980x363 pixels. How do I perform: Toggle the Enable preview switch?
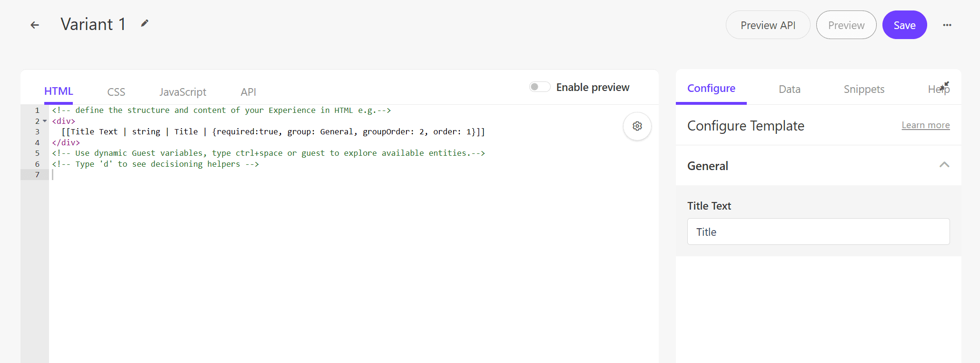coord(540,87)
